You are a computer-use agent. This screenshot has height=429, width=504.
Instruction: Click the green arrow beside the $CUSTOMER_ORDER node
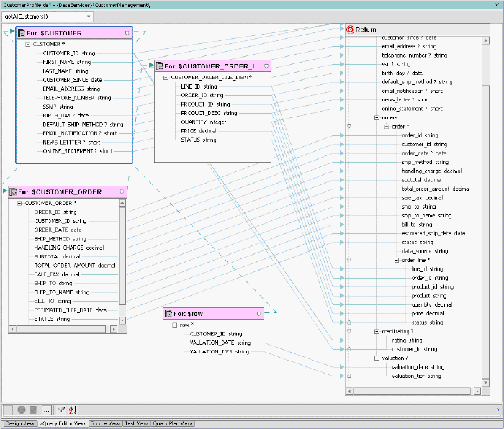coord(4,191)
